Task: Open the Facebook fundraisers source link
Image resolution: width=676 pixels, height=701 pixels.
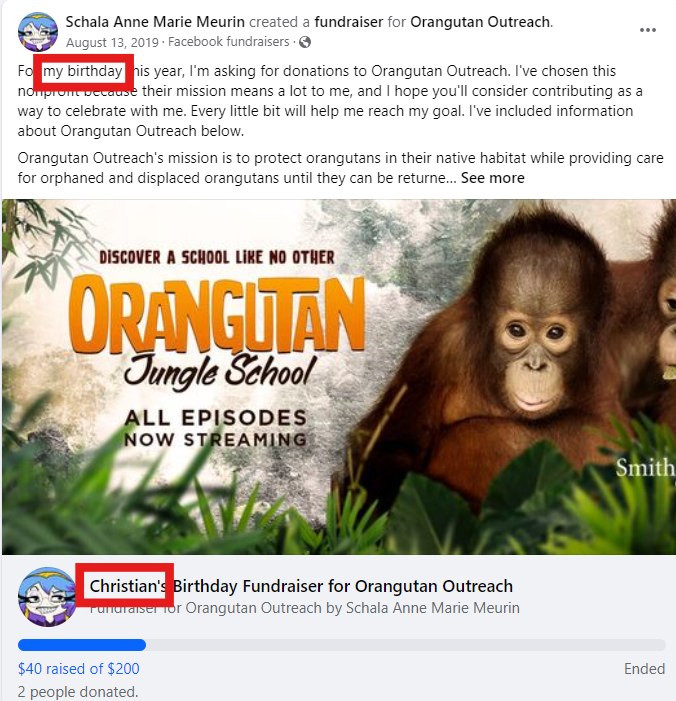Action: point(228,42)
